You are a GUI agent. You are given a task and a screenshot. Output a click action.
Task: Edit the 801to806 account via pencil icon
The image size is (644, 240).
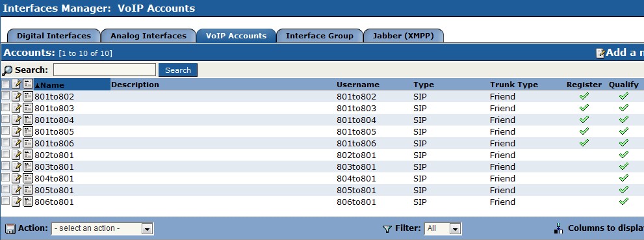16,143
